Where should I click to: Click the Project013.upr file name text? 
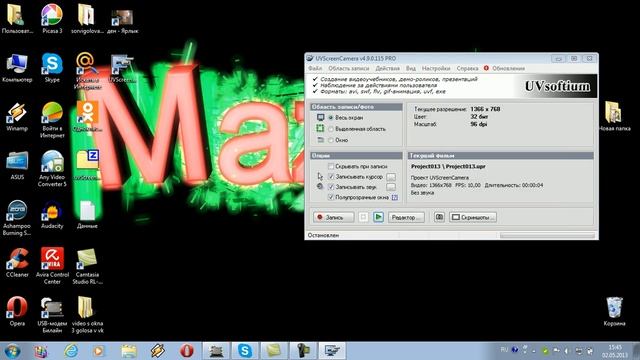tap(465, 167)
